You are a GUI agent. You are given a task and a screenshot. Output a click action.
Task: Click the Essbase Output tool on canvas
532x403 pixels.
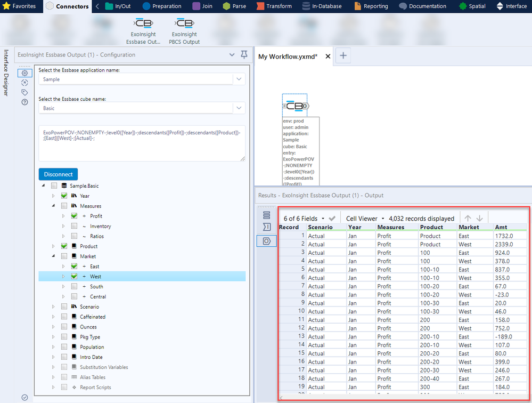pos(295,106)
